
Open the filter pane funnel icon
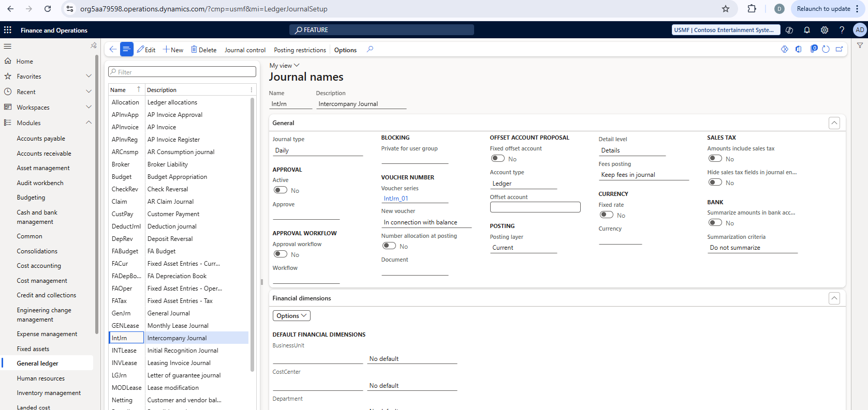point(860,45)
